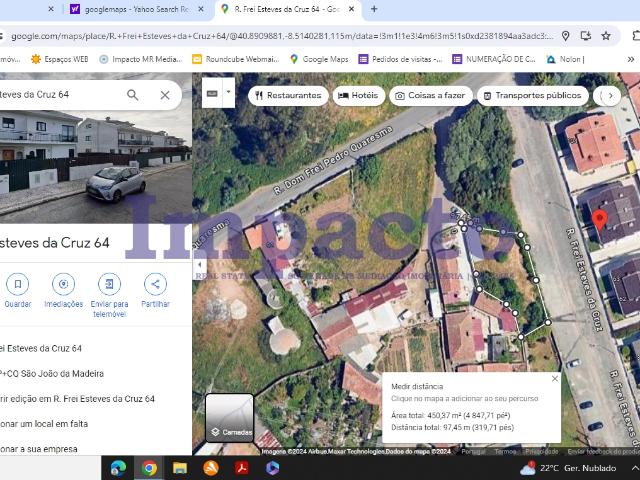Viewport: 640px width, 480px height.
Task: Click the Distância total measurement text
Action: (x=452, y=427)
